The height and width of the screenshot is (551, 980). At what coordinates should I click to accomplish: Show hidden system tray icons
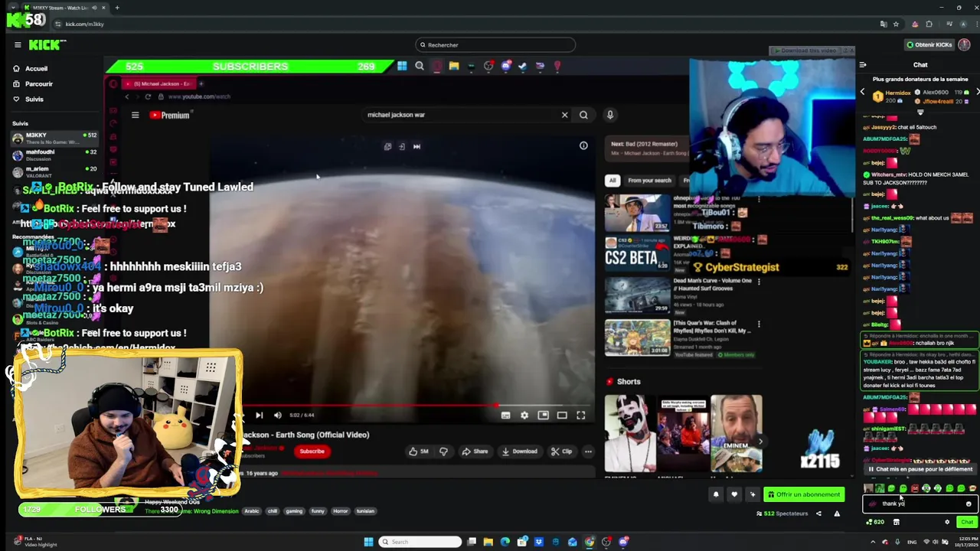[x=872, y=542]
